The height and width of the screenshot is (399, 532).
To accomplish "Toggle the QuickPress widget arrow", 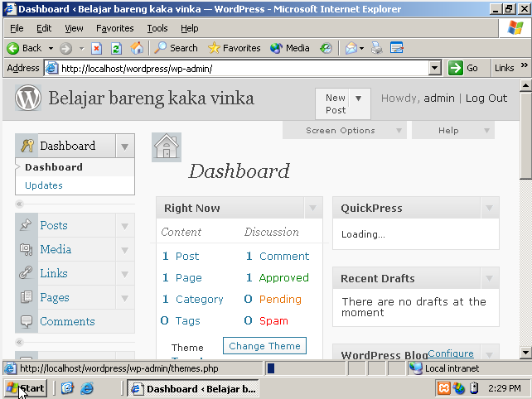I will 489,208.
